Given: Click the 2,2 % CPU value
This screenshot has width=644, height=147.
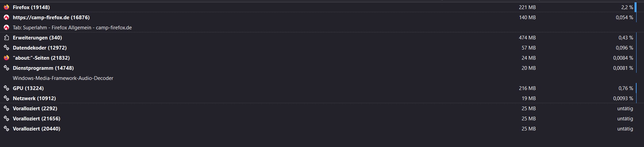Looking at the screenshot, I should point(627,7).
